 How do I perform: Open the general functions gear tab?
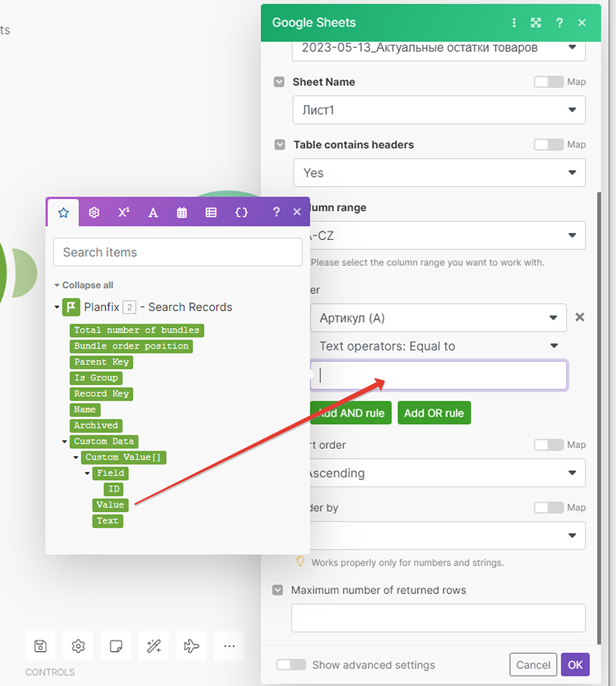(94, 212)
